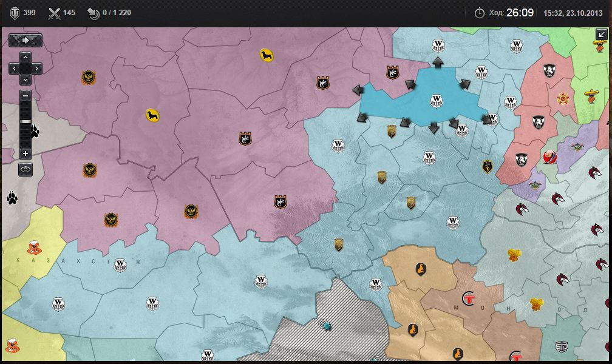Pan the map down with the down chevron
The width and height of the screenshot is (612, 364).
(25, 79)
